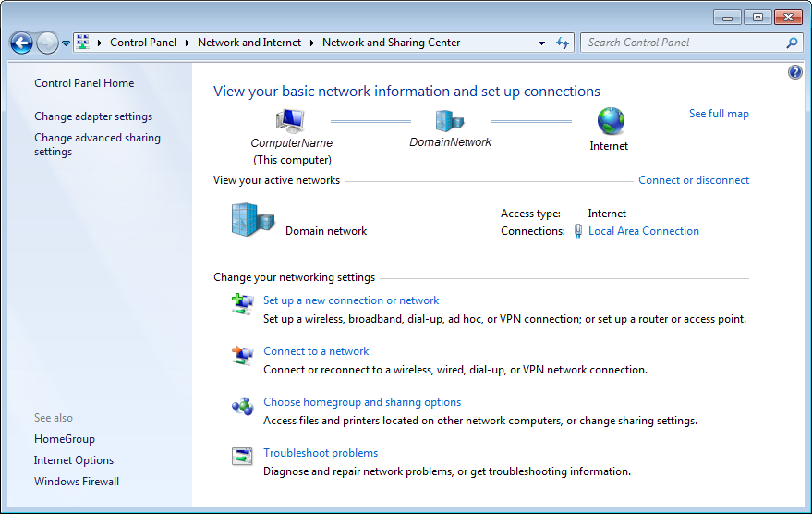
Task: Click the homegroup and sharing options icon
Action: coord(242,406)
